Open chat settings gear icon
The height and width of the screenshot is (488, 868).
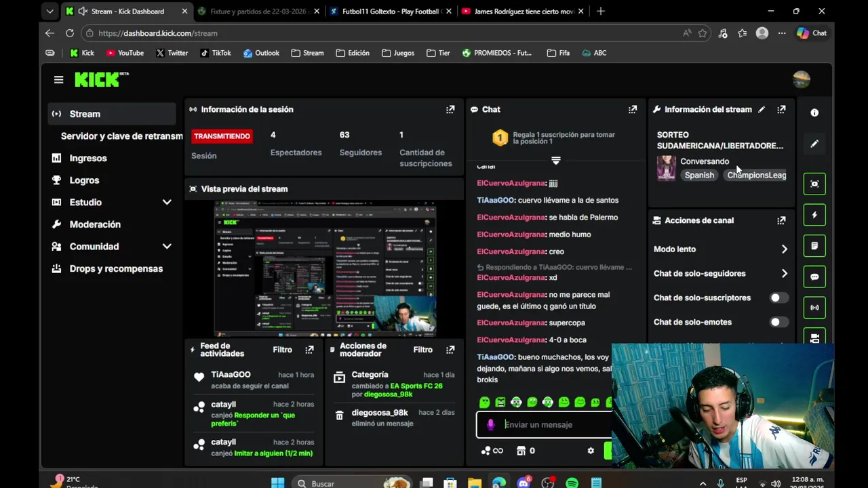click(591, 451)
